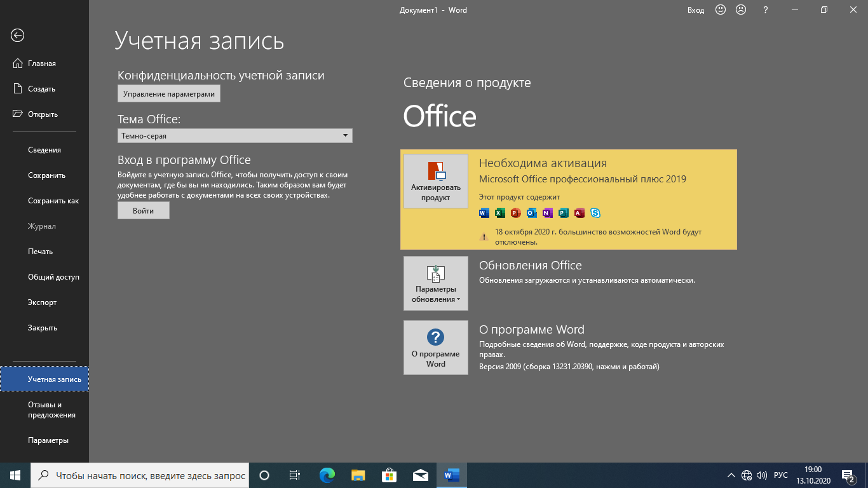This screenshot has height=488, width=868.
Task: Click the warning icon beside the deactivation notice
Action: click(484, 237)
